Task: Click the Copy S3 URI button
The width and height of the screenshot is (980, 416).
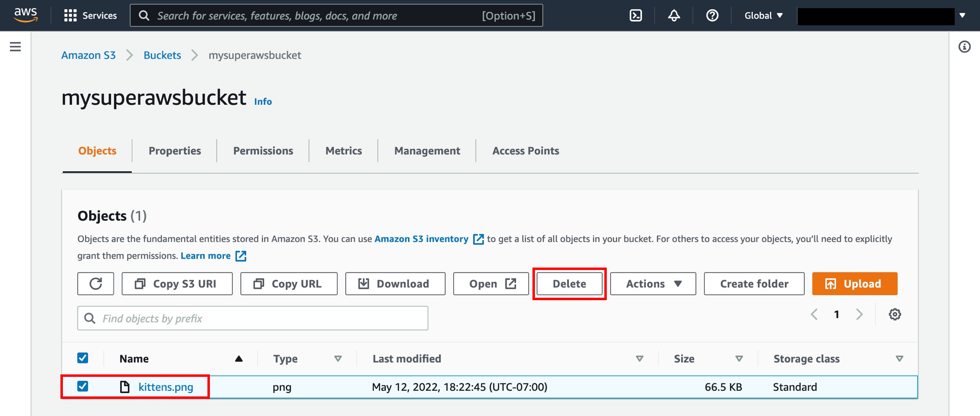Action: (177, 283)
